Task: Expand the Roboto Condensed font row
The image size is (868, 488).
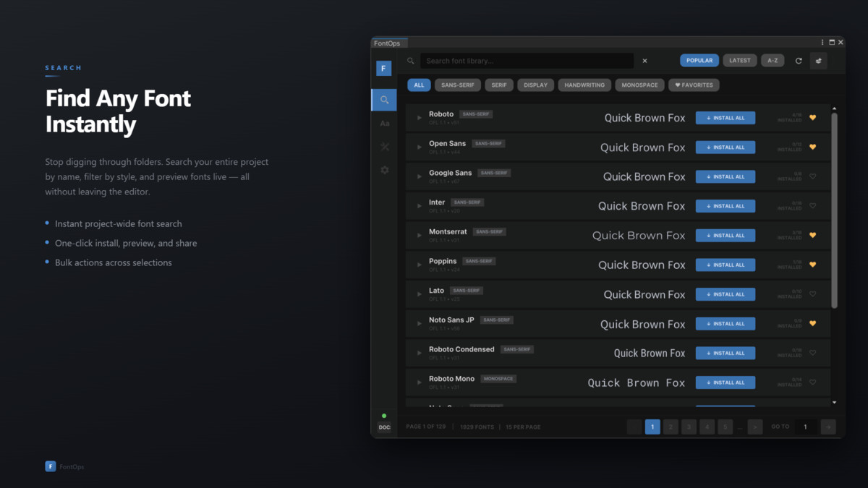Action: [x=420, y=353]
